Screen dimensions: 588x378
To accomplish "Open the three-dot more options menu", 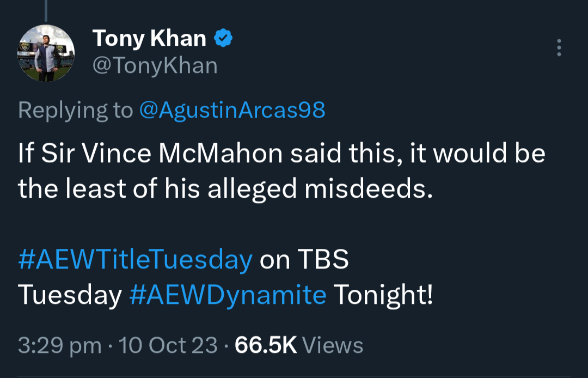I will pos(559,48).
